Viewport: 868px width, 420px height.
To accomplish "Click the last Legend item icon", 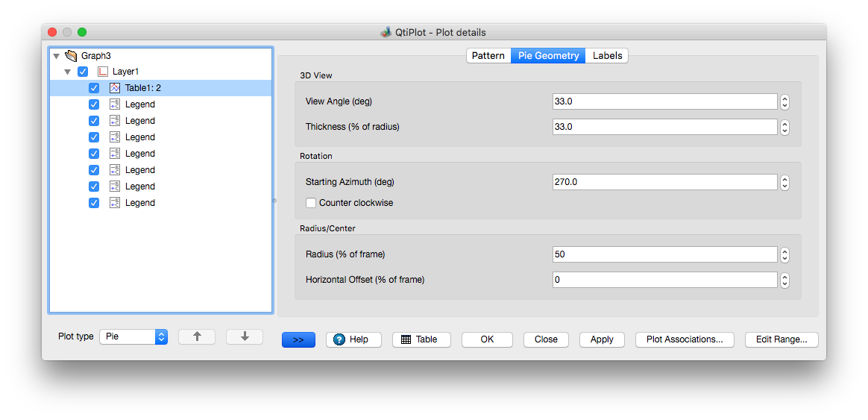I will (x=115, y=203).
